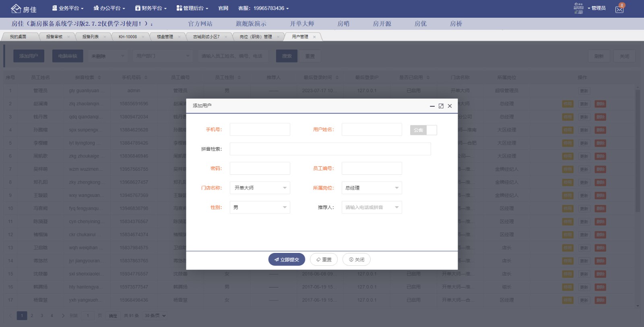The width and height of the screenshot is (644, 327).
Task: Click 重置 in the dialog footer
Action: point(324,260)
